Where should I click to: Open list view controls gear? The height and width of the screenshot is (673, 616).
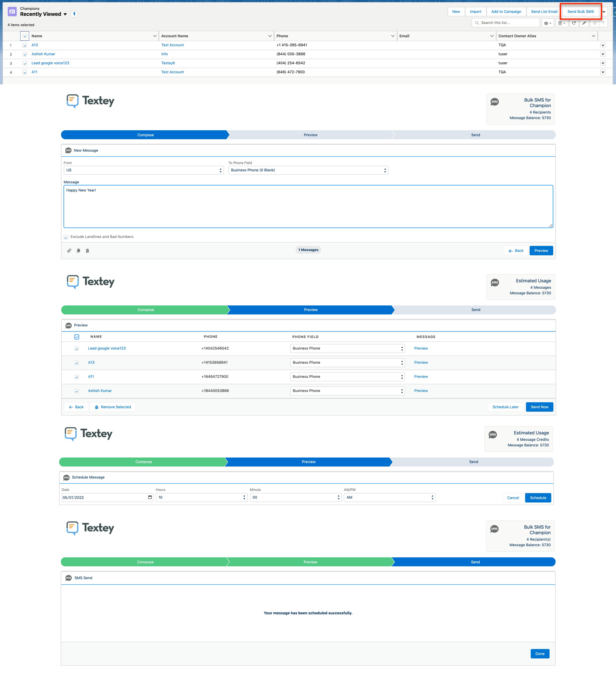(547, 23)
